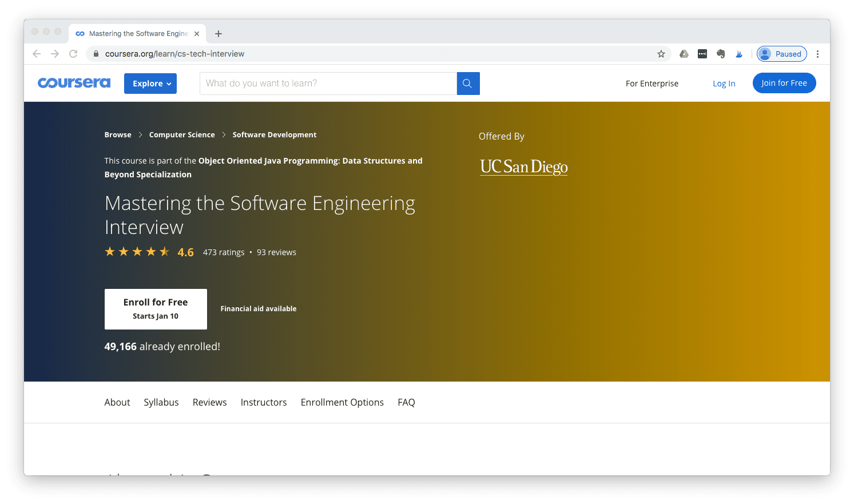This screenshot has height=504, width=854.
Task: Reload the page
Action: (73, 54)
